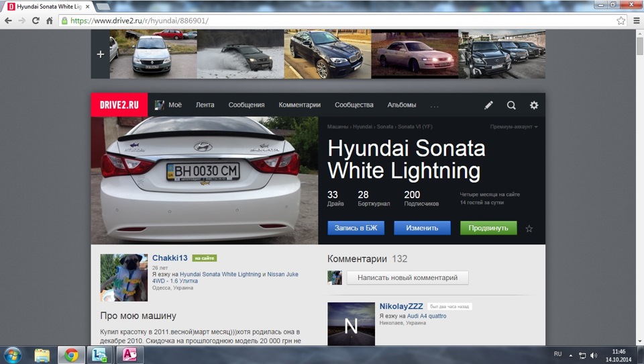This screenshot has width=644, height=364.
Task: Open the Chrome menu hamburger icon
Action: pyautogui.click(x=636, y=21)
